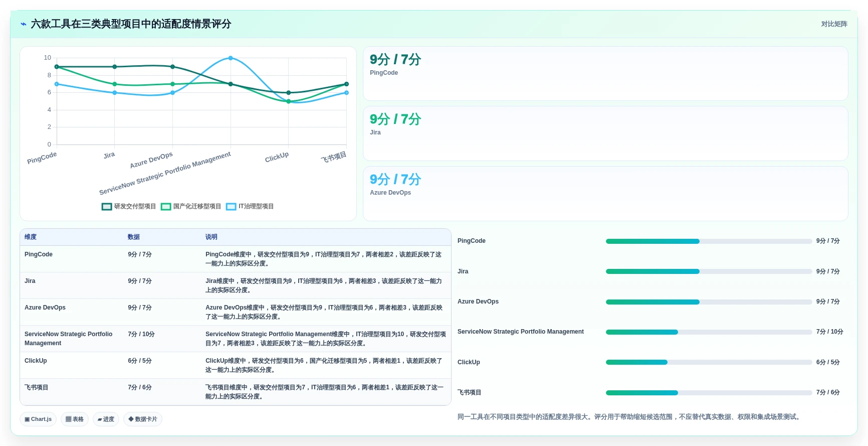Click the 数据 column header

pyautogui.click(x=134, y=237)
